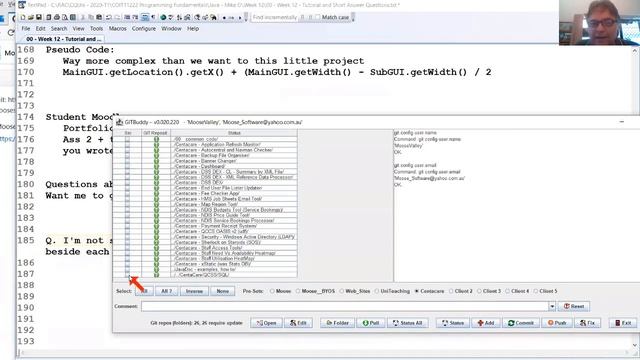The height and width of the screenshot is (360, 640).
Task: Click the Add button in GITBuddy
Action: click(486, 323)
